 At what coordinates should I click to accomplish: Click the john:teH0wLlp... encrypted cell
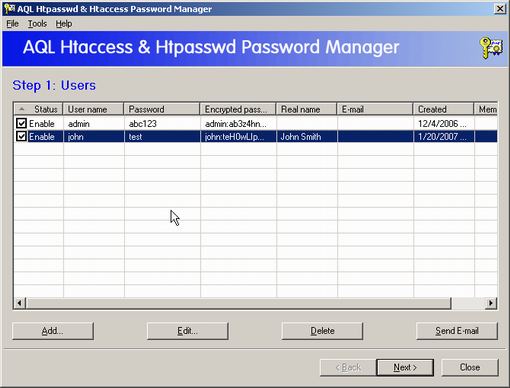point(238,137)
